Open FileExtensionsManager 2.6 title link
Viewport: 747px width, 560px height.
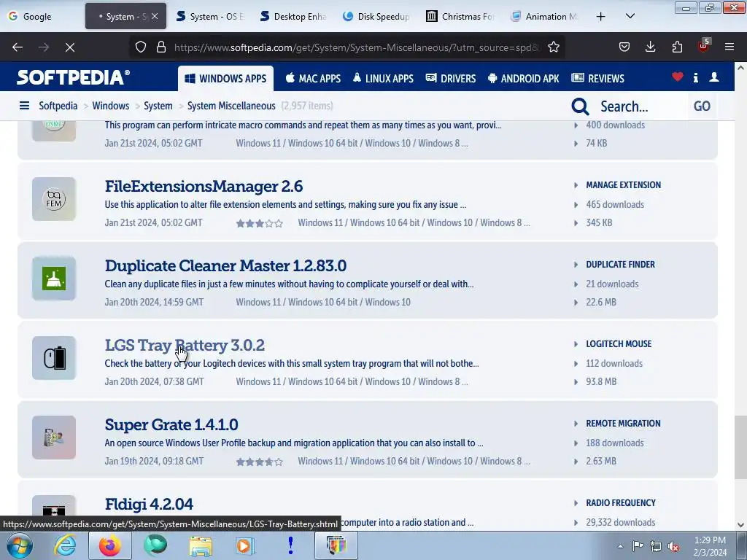[x=204, y=186]
